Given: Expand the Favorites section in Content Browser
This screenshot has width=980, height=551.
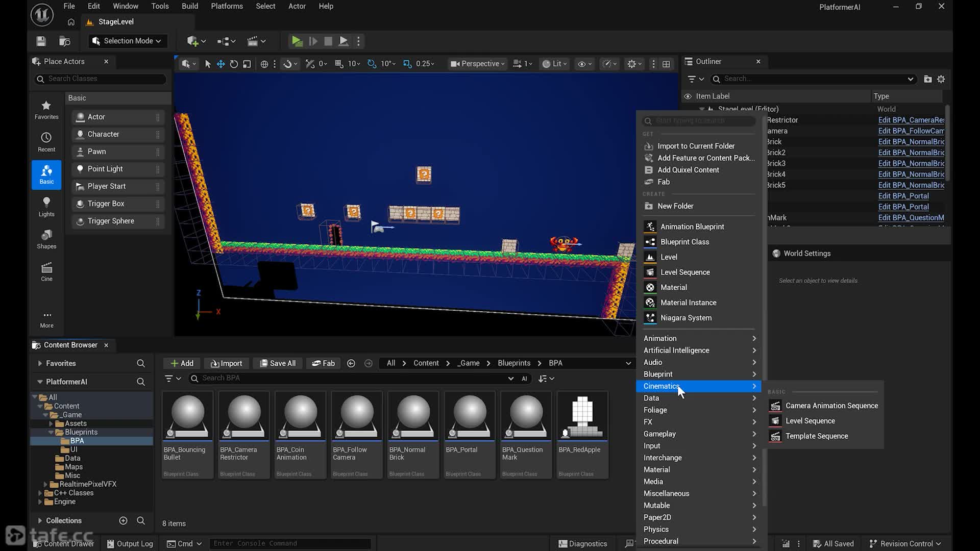Looking at the screenshot, I should 40,363.
